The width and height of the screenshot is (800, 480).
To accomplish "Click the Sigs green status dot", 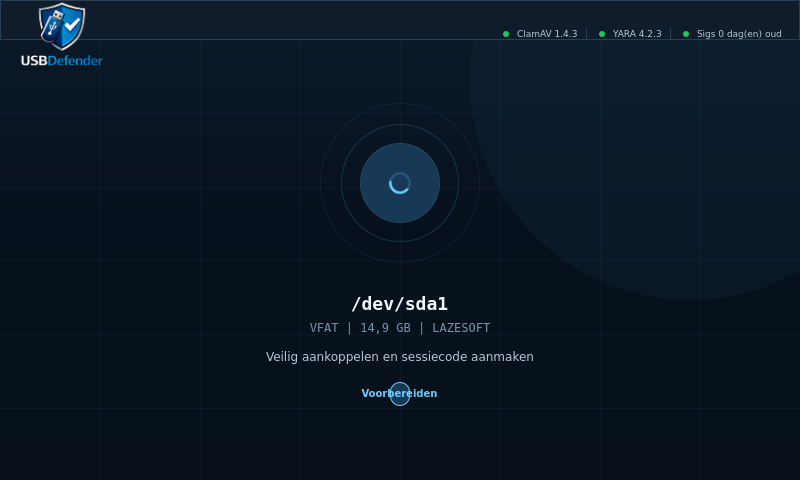I will click(686, 34).
